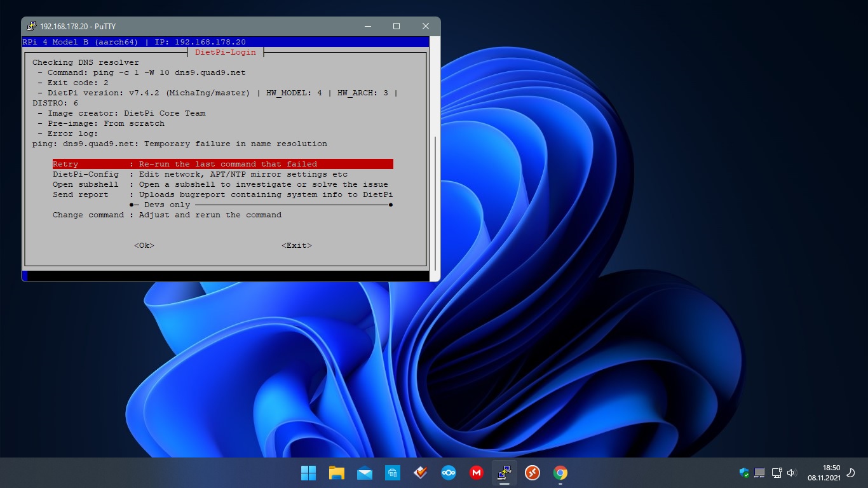868x488 pixels.
Task: Click the monitor tray icon
Action: tap(759, 473)
